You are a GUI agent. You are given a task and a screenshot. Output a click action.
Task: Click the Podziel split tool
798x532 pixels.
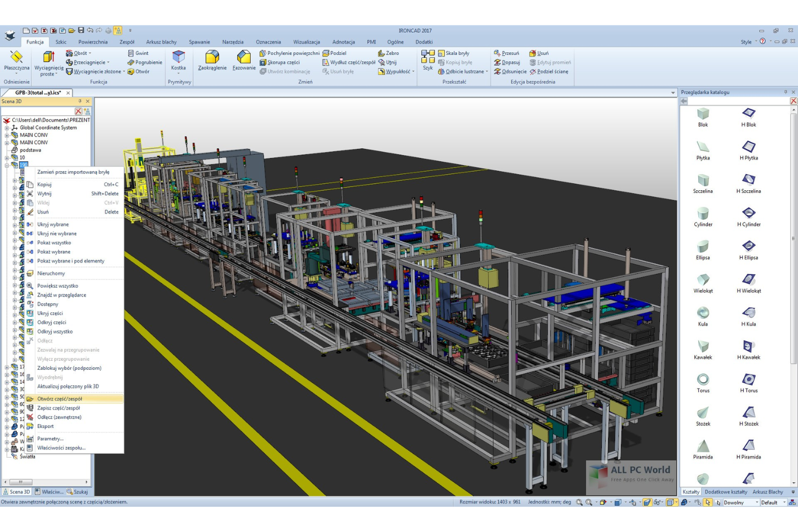click(x=334, y=53)
